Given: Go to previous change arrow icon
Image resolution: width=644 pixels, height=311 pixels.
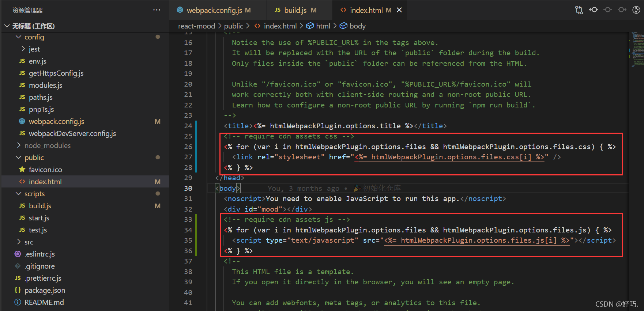Looking at the screenshot, I should click(x=593, y=10).
